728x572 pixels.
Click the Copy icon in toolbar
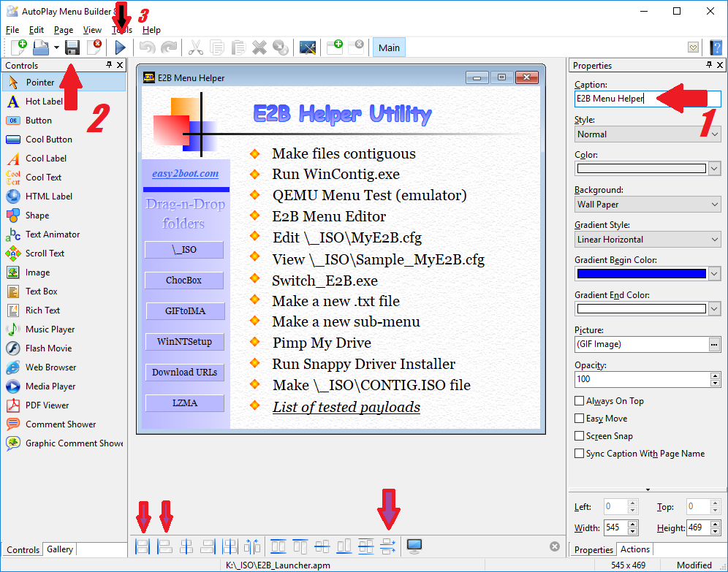[217, 47]
